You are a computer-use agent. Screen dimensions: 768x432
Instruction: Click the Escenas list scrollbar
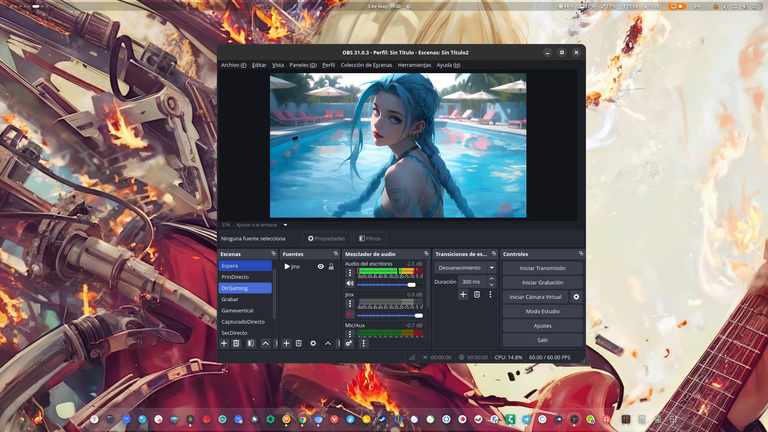click(x=274, y=293)
